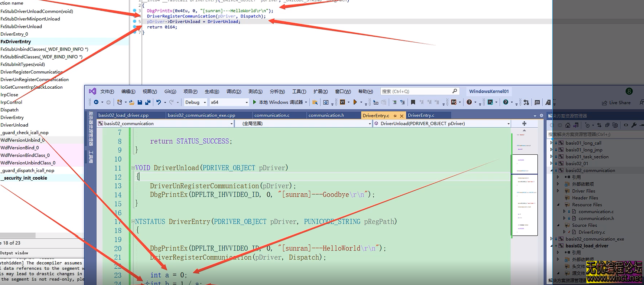644x285 pixels.
Task: Toggle bookmark with the bookmark icon
Action: tap(413, 102)
